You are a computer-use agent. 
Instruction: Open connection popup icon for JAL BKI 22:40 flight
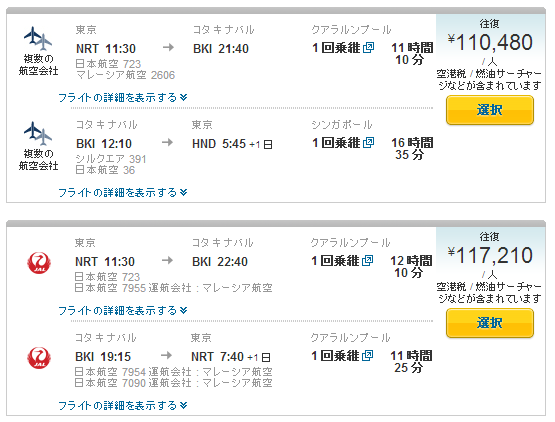[x=368, y=261]
